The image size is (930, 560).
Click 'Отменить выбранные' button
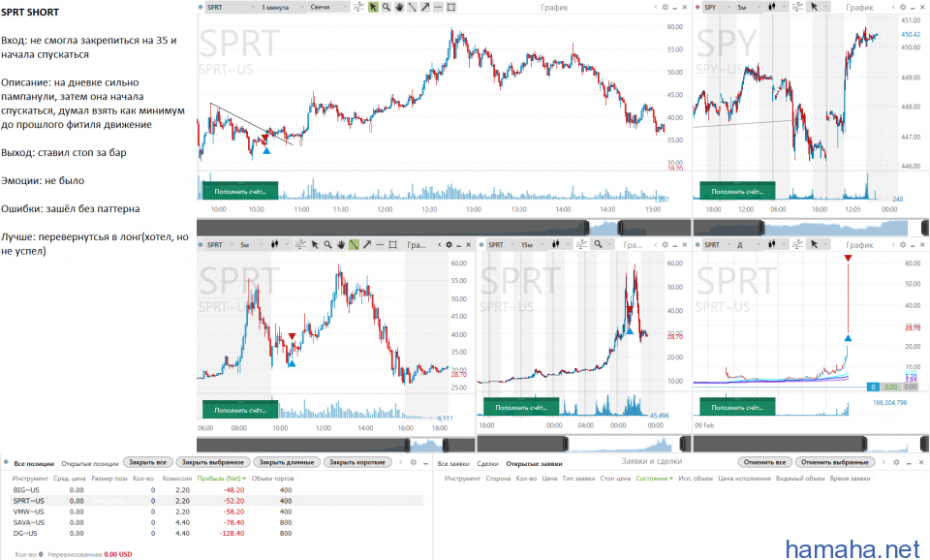(x=834, y=462)
